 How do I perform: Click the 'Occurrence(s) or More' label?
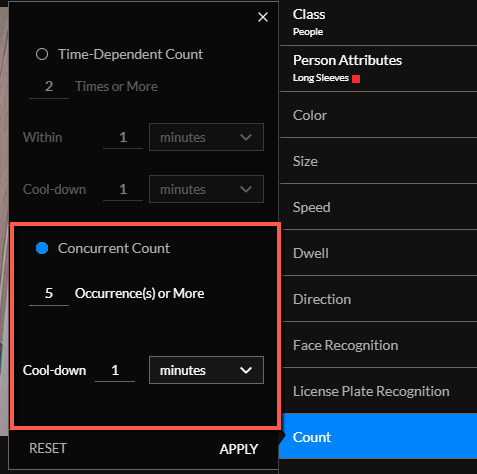tap(140, 293)
